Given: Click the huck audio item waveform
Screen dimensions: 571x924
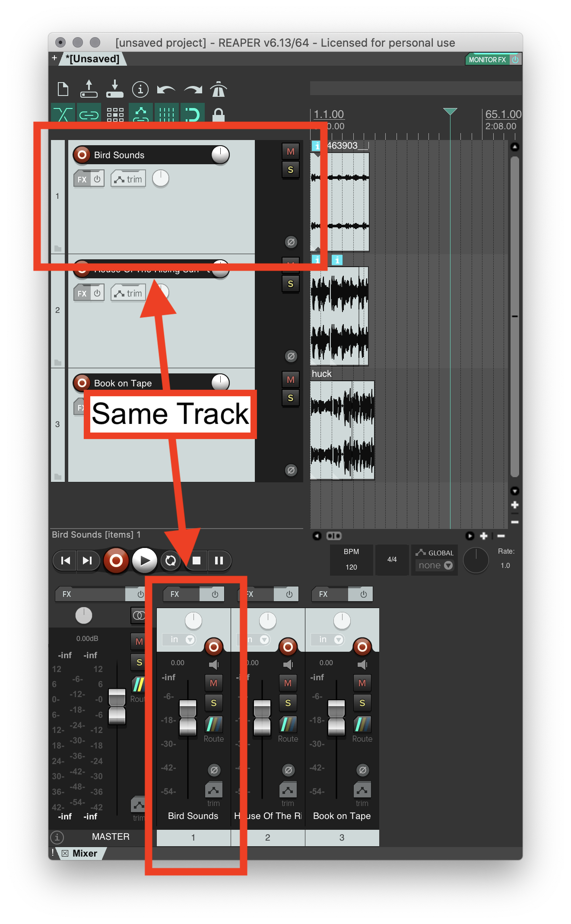Looking at the screenshot, I should [343, 430].
